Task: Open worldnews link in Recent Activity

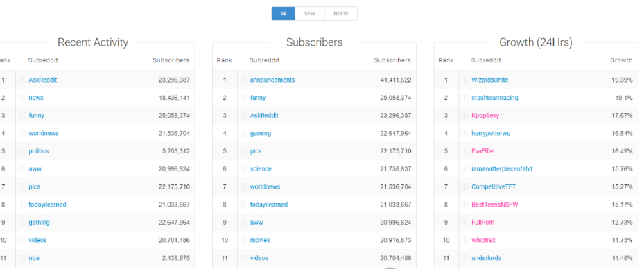Action: point(44,133)
